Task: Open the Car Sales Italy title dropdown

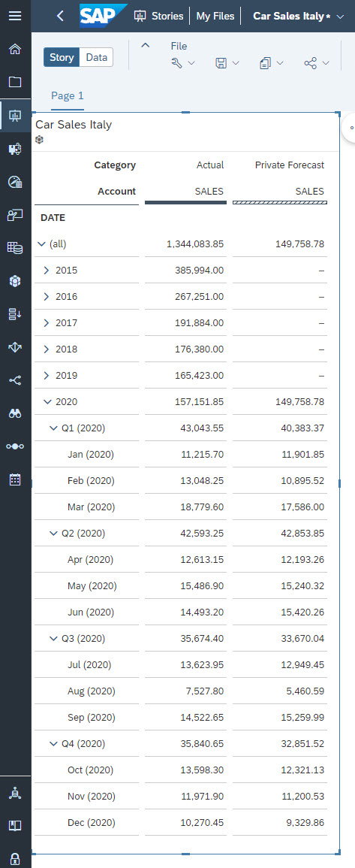Action: tap(340, 16)
